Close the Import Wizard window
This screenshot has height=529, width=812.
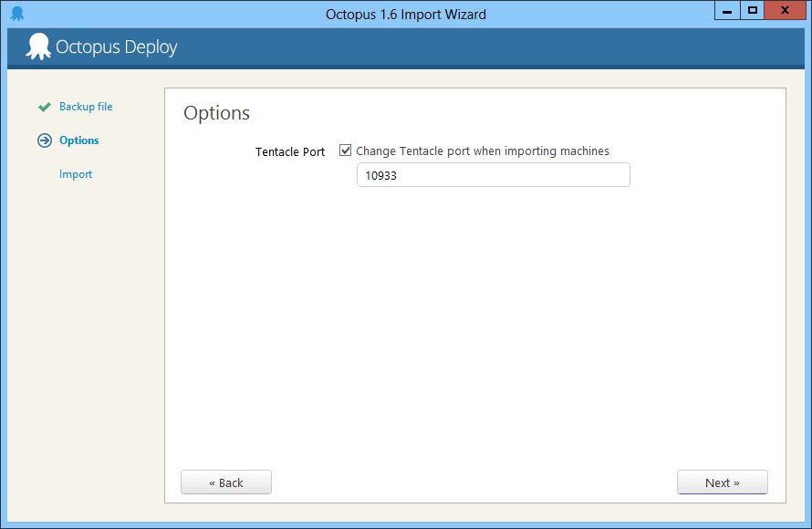click(x=786, y=11)
